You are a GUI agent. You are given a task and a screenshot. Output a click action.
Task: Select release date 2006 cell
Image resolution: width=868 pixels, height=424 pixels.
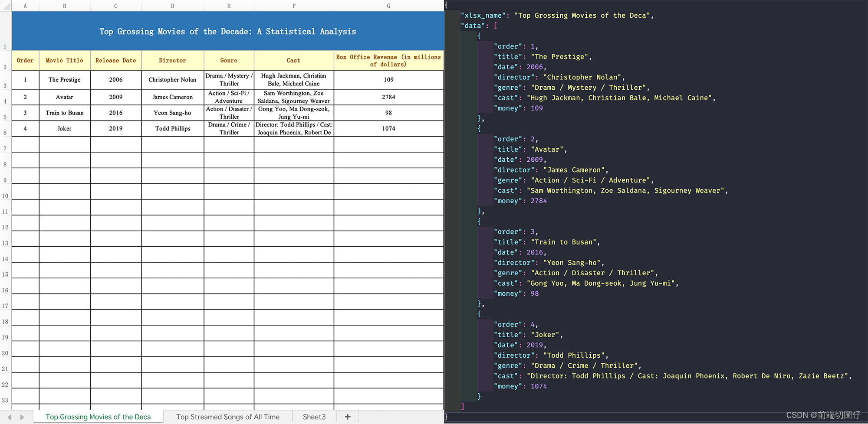click(x=116, y=80)
